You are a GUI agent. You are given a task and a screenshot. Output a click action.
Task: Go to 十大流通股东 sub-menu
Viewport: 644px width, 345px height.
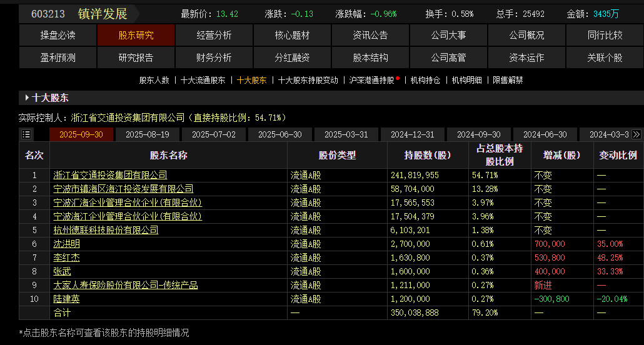[x=203, y=80]
